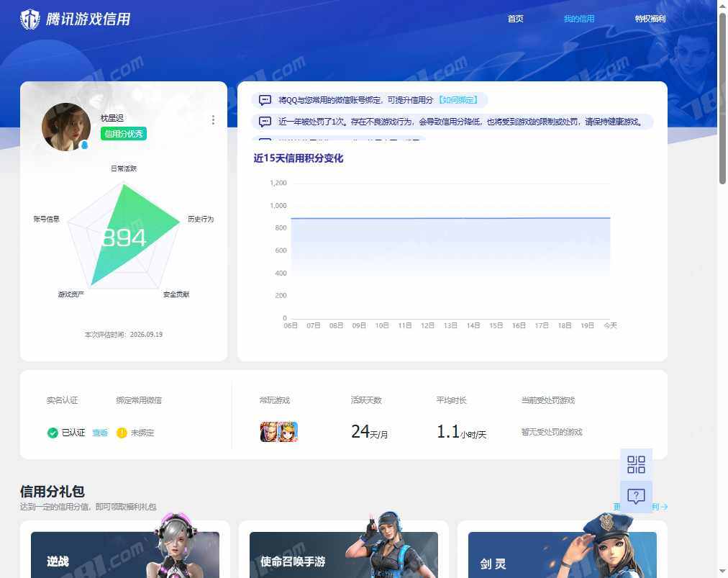Click the first frequently played game icon
Image resolution: width=728 pixels, height=578 pixels.
click(x=269, y=432)
